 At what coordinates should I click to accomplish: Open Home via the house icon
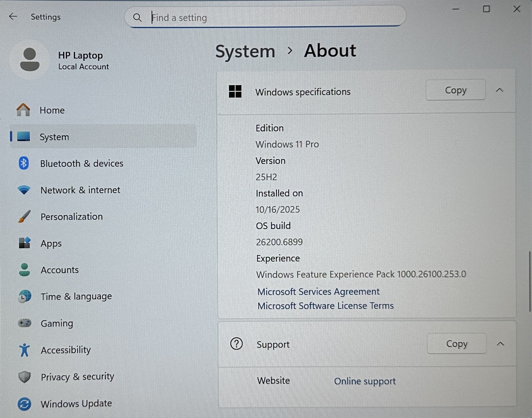pyautogui.click(x=23, y=110)
